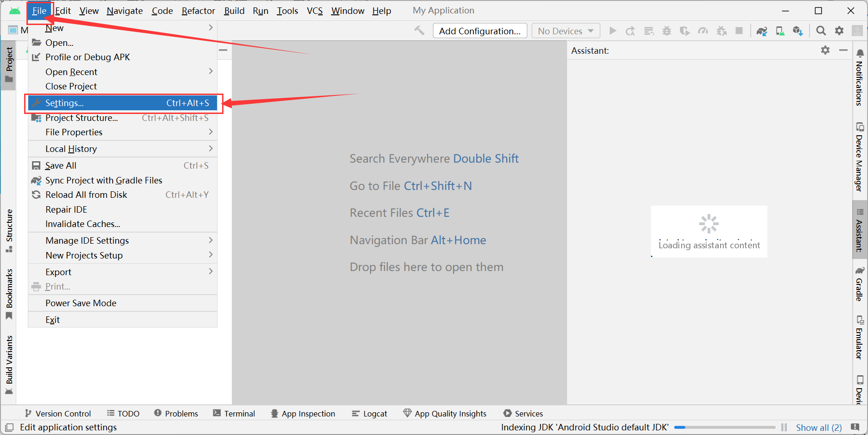
Task: Choose Reload All from Disk
Action: pyautogui.click(x=122, y=195)
